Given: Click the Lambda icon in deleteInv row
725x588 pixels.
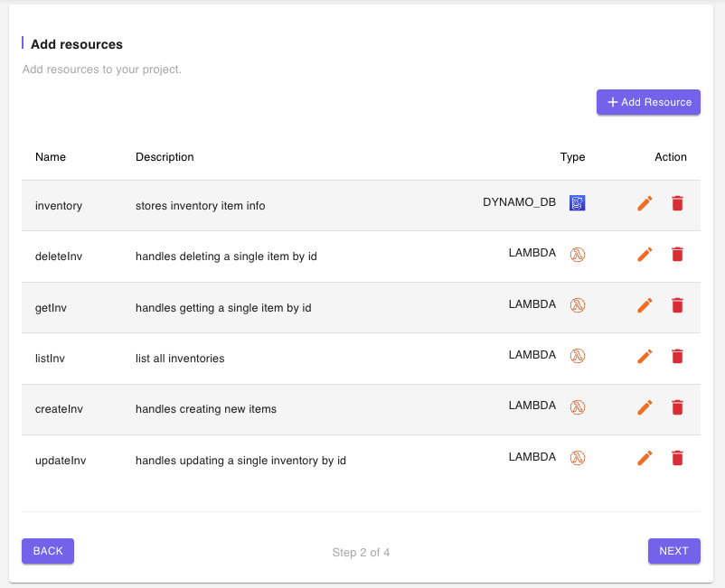Looking at the screenshot, I should (577, 254).
